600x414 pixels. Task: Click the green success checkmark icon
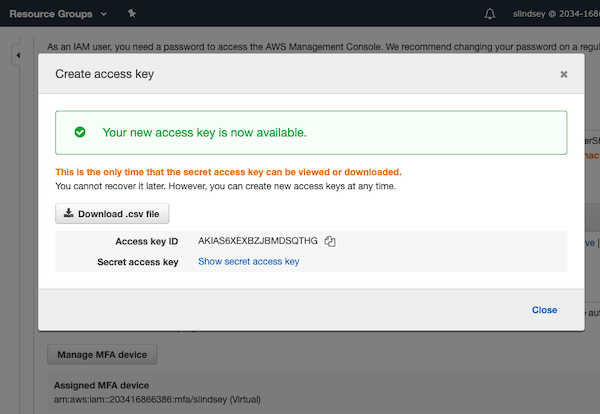tap(80, 132)
